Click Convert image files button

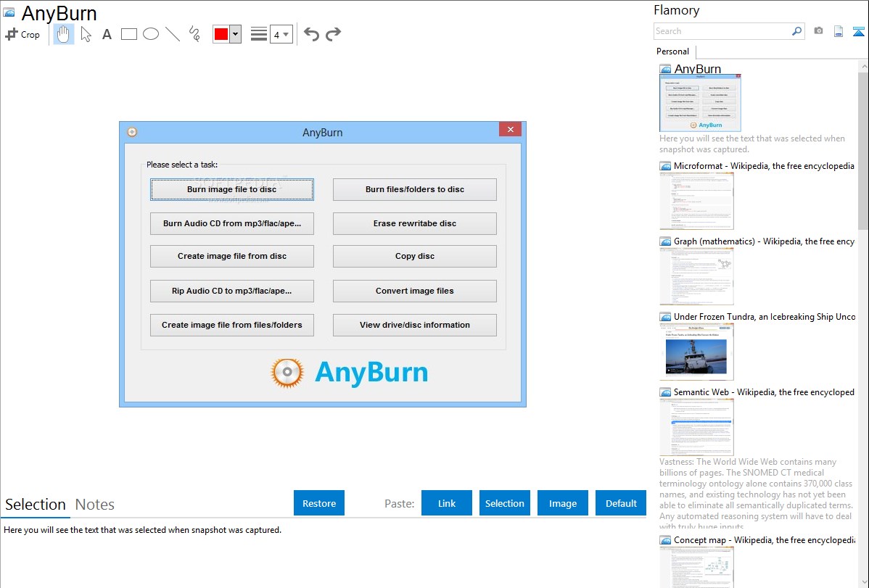click(x=414, y=291)
